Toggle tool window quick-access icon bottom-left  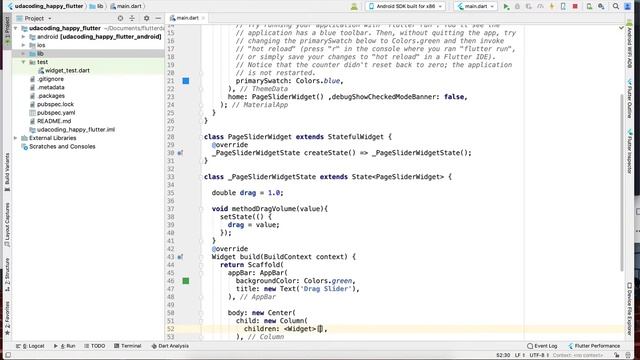pyautogui.click(x=8, y=355)
